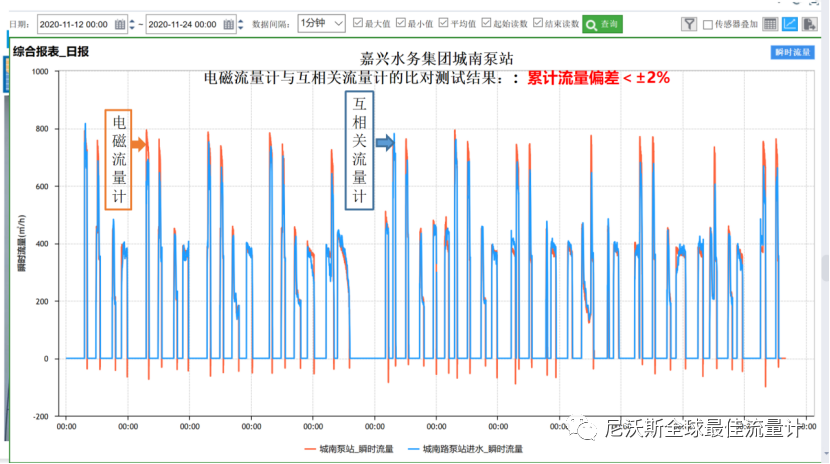Select the 综合报表_日报 tab title

(x=51, y=50)
